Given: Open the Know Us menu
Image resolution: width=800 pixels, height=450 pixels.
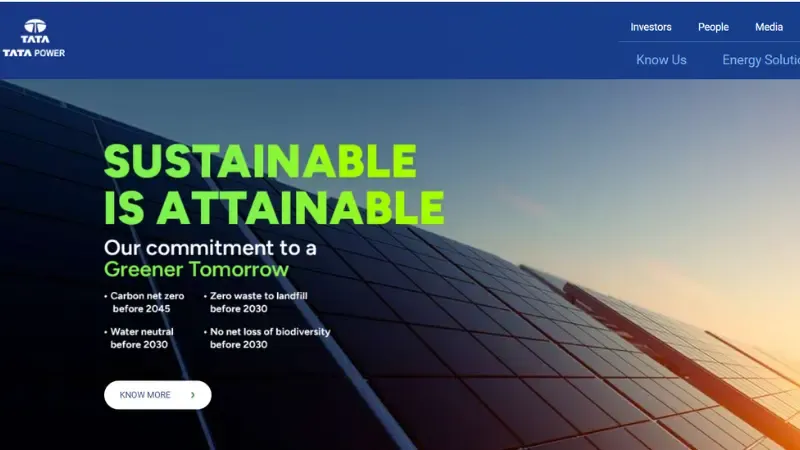Looking at the screenshot, I should 661,60.
